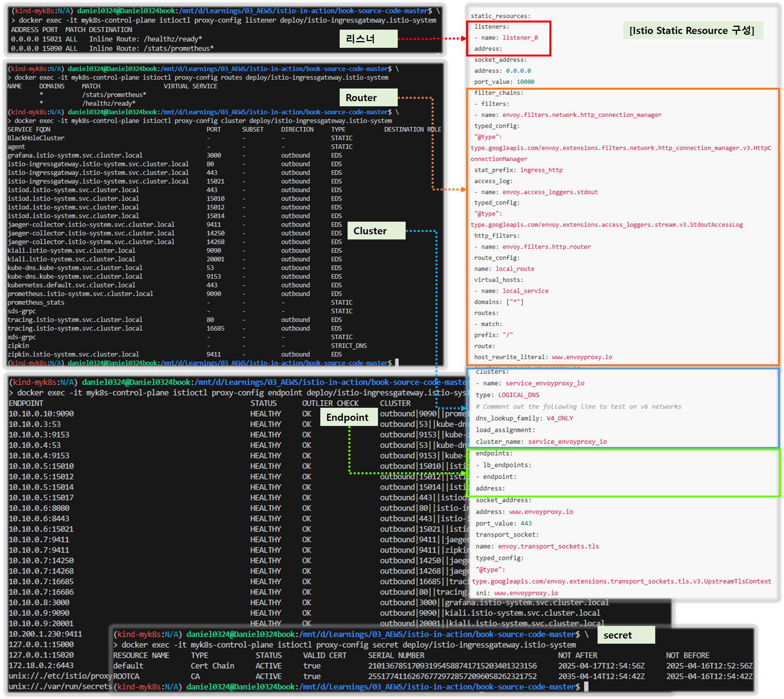This screenshot has width=784, height=699.
Task: Click listener_0 name in red box
Action: coord(520,38)
